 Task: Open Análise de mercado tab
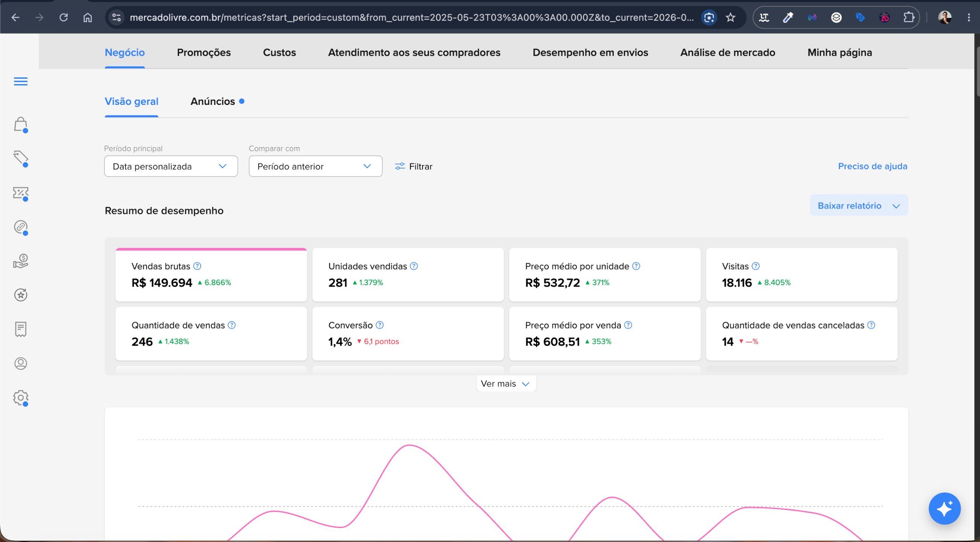727,52
